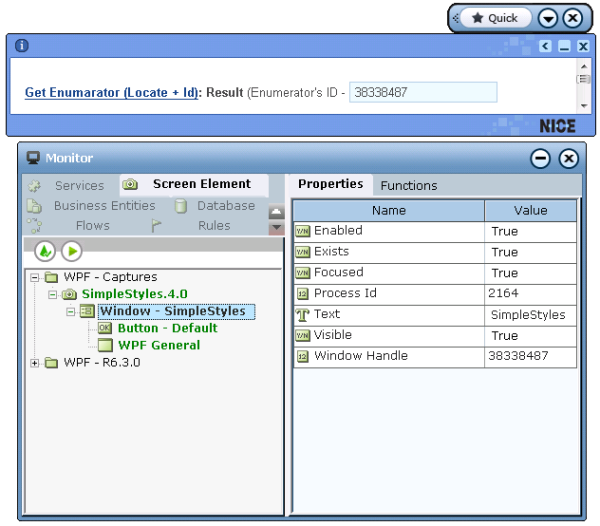Click the Value column header

coord(530,210)
